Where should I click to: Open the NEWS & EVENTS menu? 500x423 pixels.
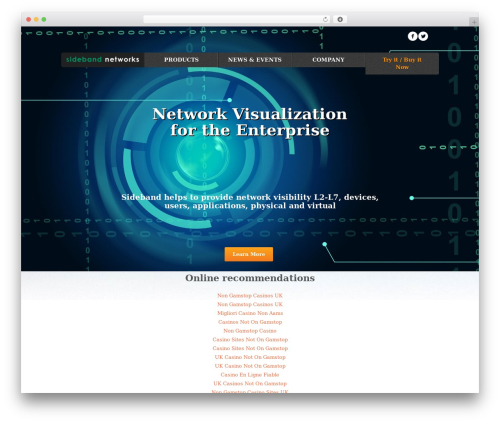[x=255, y=60]
